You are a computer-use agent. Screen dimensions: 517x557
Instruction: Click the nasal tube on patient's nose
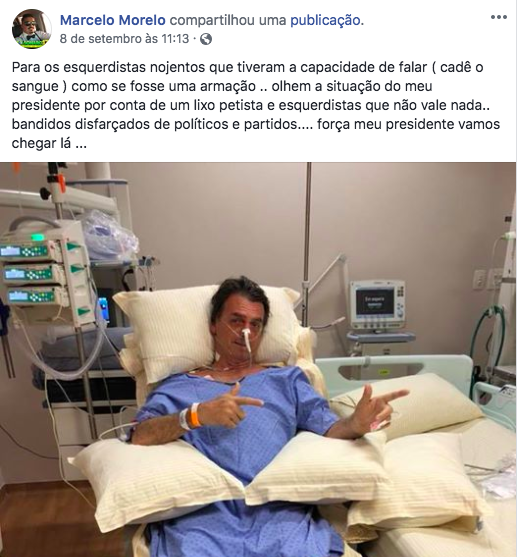[246, 337]
